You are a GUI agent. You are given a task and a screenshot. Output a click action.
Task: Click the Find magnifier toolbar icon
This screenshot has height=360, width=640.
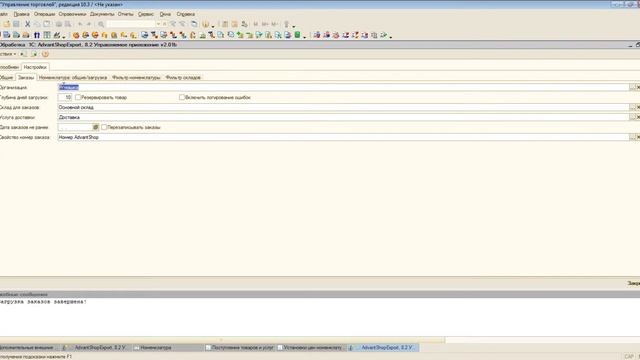click(x=101, y=24)
